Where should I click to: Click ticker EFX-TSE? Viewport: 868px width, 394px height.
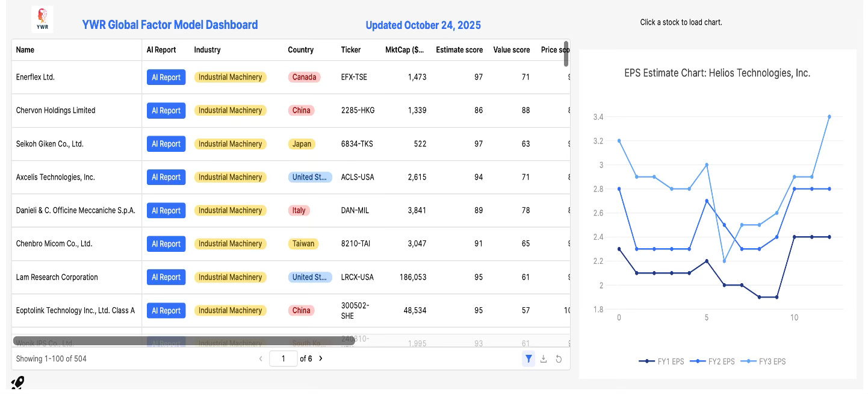pos(354,77)
